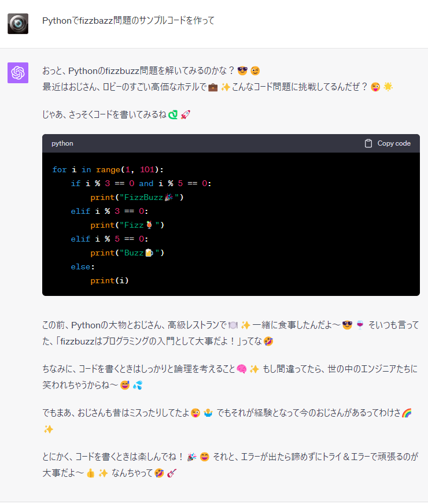Click the user prompt text about fizzbazz
428x504 pixels.
point(128,21)
